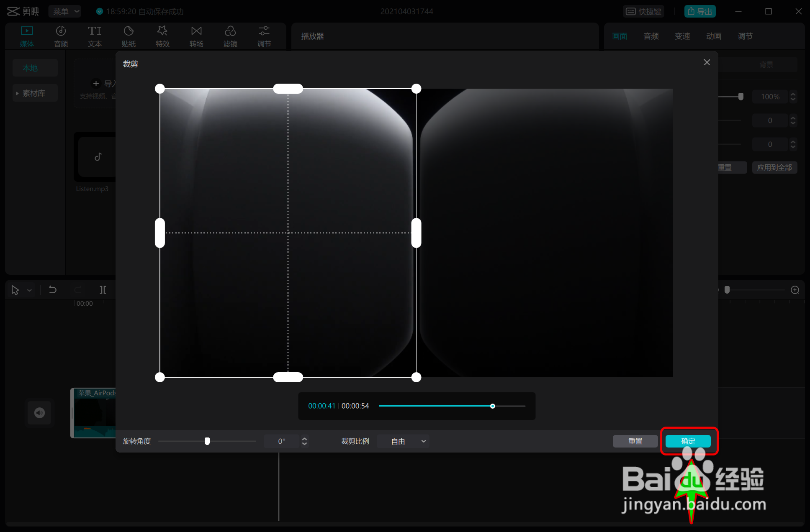Click the timeline zoom slider handle
Screen dimensions: 810x532
tap(727, 290)
